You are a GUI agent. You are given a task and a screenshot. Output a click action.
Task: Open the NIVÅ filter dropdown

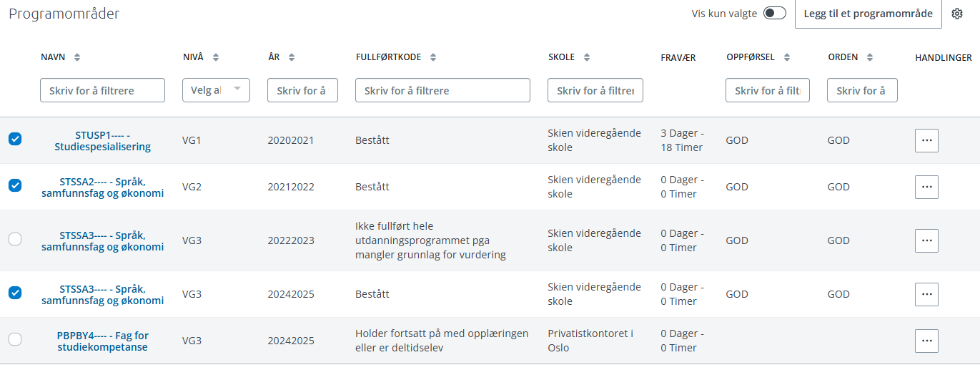coord(217,90)
